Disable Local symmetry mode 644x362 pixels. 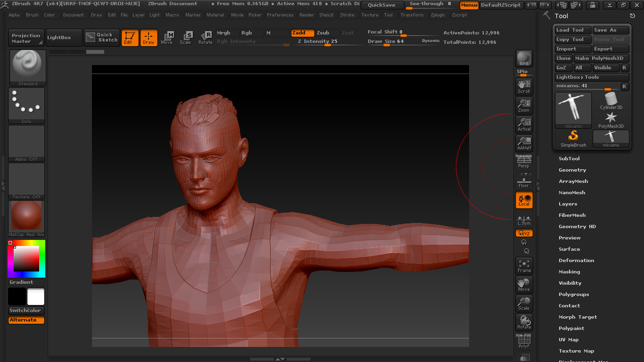click(x=524, y=200)
